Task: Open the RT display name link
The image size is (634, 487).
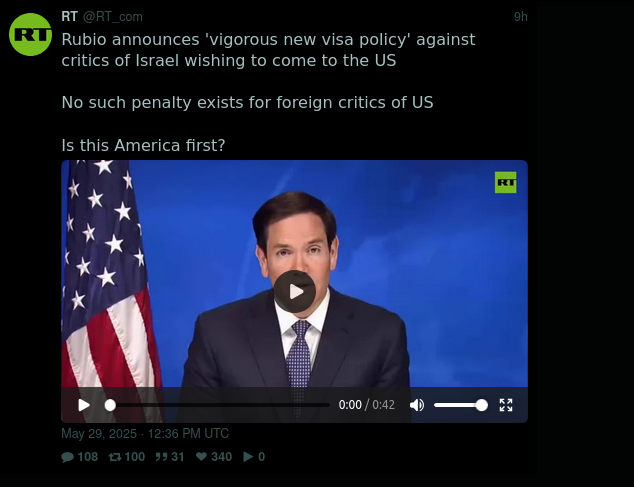Action: 70,17
